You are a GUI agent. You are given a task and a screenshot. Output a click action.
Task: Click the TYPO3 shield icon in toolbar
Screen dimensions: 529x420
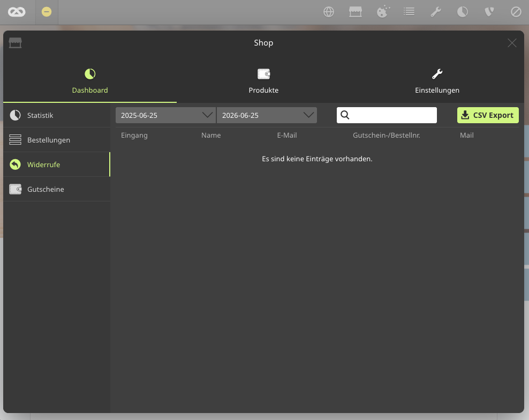pyautogui.click(x=489, y=12)
